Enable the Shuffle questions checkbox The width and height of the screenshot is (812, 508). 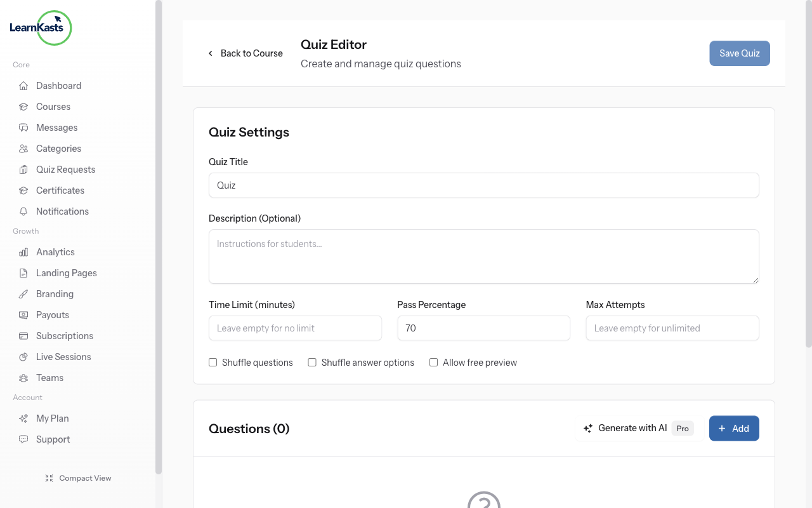213,362
